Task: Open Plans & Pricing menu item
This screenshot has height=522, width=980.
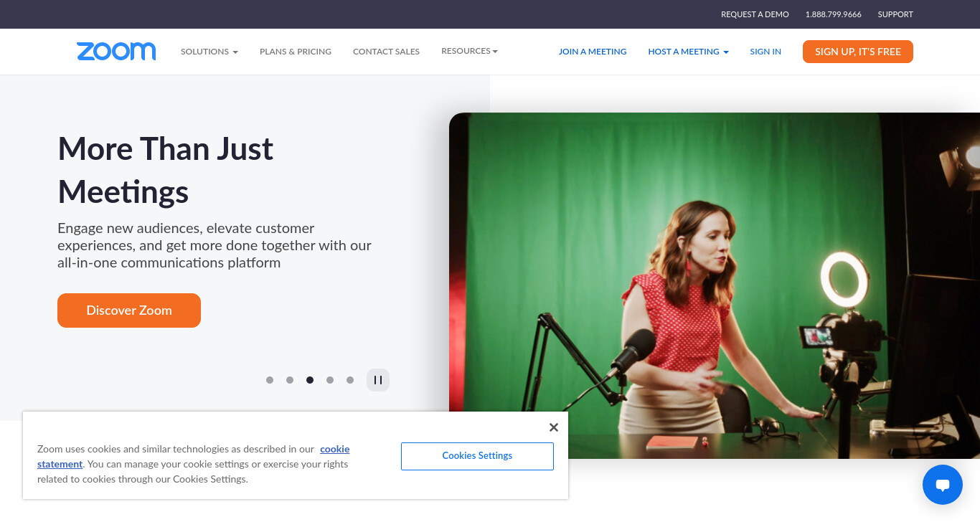Action: [x=296, y=52]
